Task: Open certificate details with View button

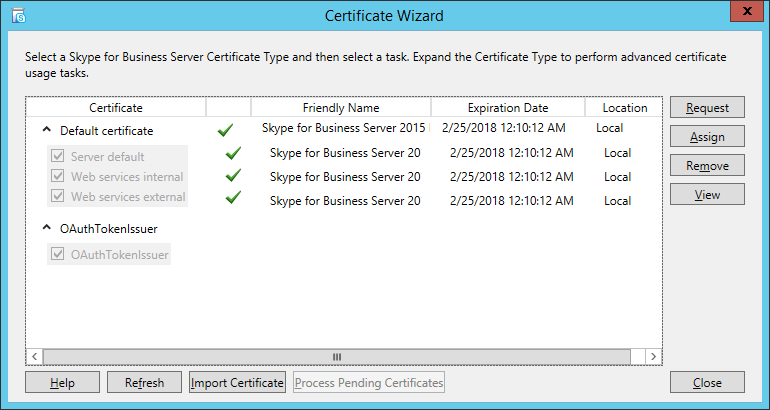Action: click(707, 194)
